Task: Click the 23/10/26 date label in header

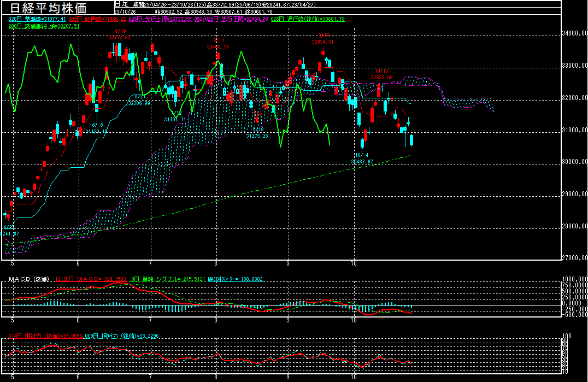Action: [125, 12]
